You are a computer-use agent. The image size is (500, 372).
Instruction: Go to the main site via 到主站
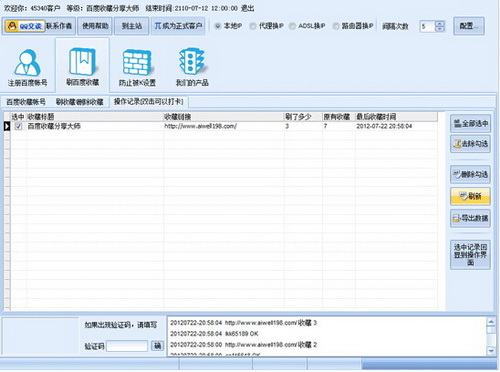(x=132, y=26)
